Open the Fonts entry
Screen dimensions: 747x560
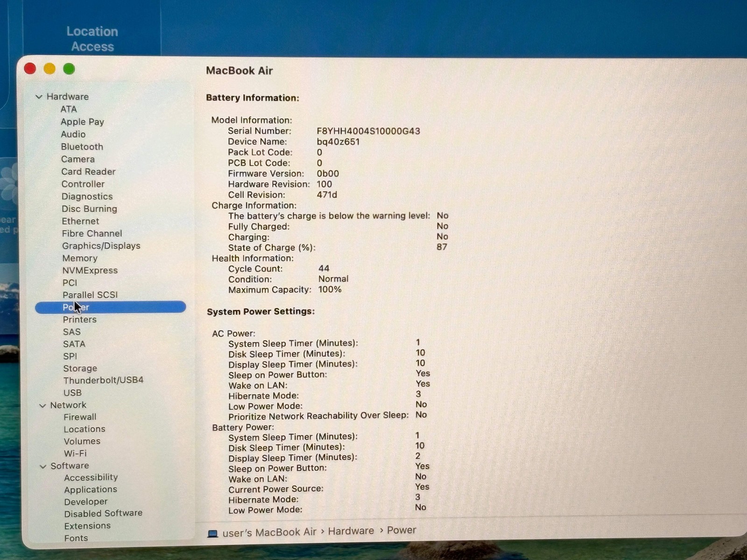76,538
